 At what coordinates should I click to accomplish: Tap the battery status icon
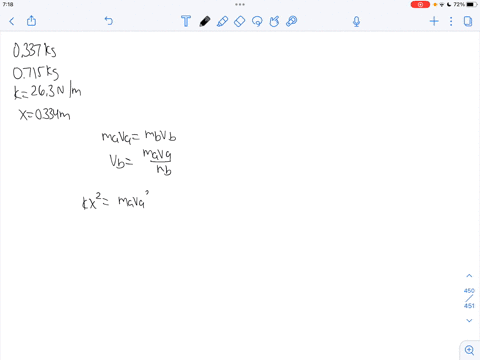click(x=472, y=5)
